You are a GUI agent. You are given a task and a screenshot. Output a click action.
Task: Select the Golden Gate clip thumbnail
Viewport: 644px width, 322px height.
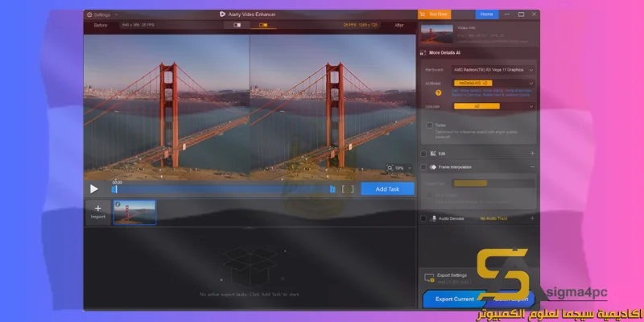[134, 213]
